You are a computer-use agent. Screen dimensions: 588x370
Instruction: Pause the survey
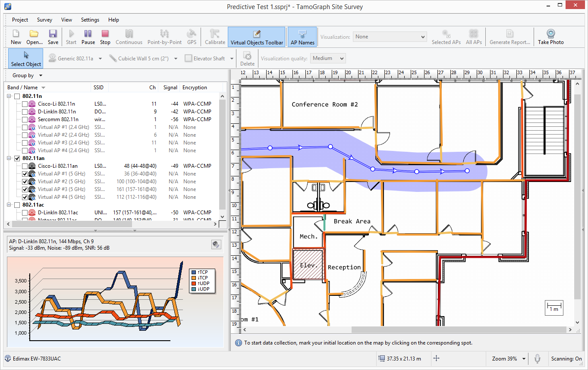[x=88, y=37]
